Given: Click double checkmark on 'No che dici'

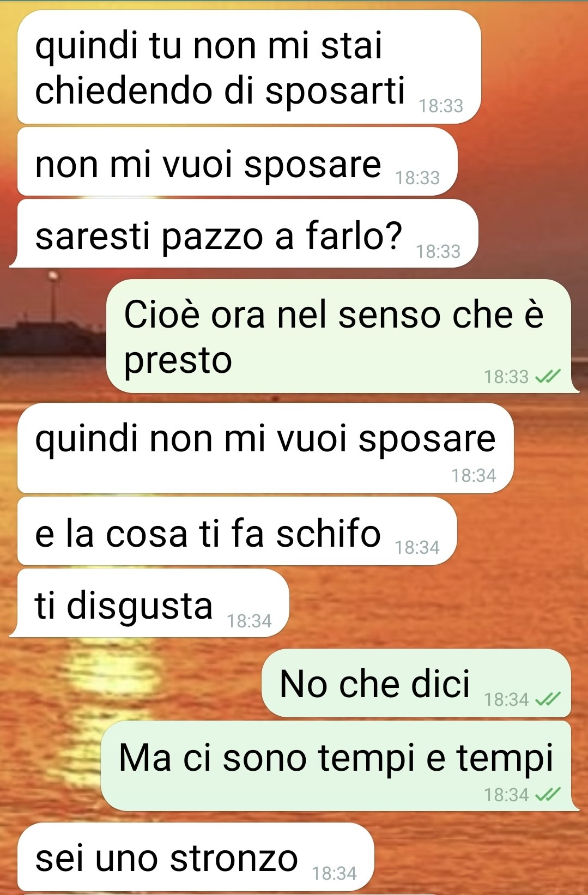Looking at the screenshot, I should coord(548,699).
